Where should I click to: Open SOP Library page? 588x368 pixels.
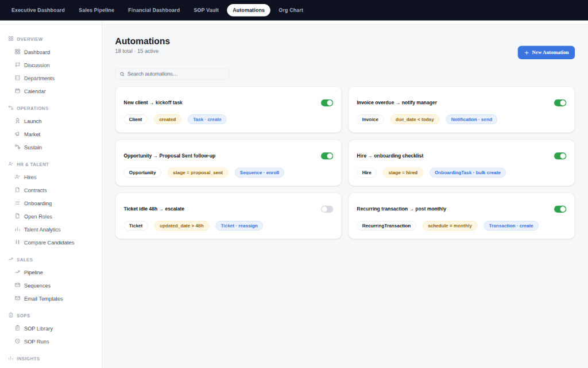tap(38, 328)
